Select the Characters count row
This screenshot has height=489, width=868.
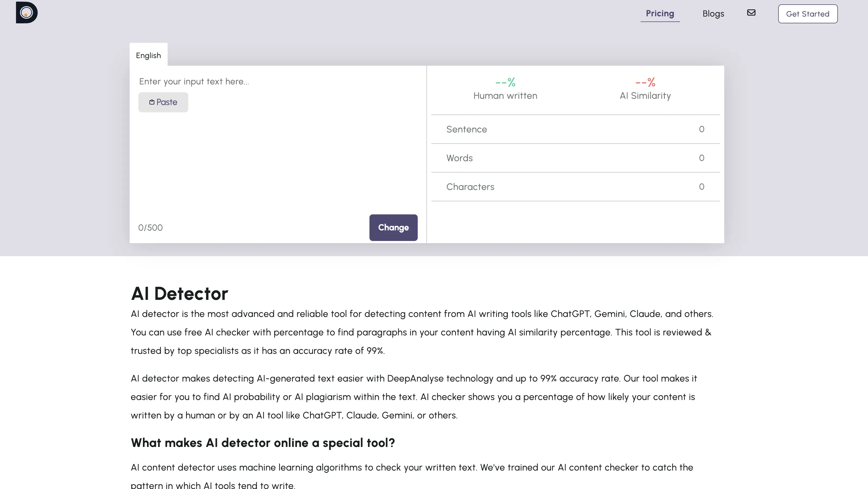point(575,187)
